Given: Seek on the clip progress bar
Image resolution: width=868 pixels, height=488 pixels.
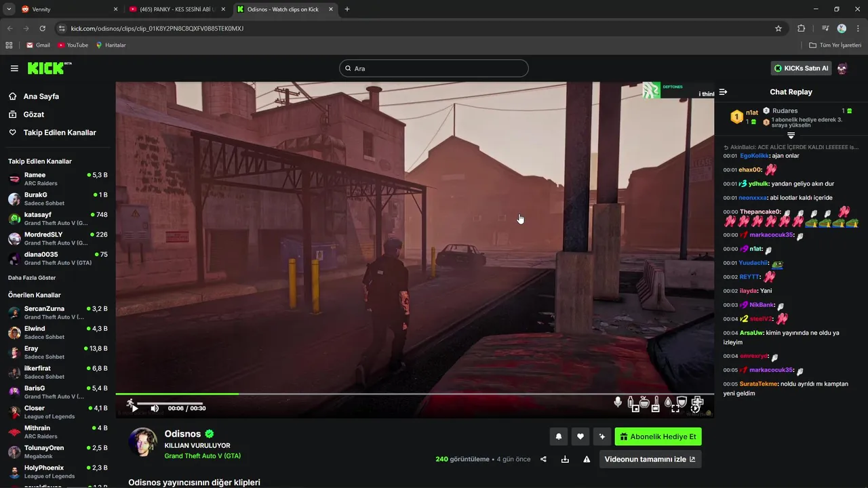Looking at the screenshot, I should tap(414, 394).
